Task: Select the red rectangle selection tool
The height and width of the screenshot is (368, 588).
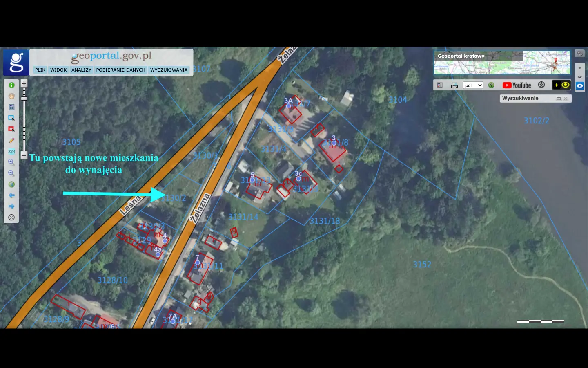Action: (x=11, y=129)
